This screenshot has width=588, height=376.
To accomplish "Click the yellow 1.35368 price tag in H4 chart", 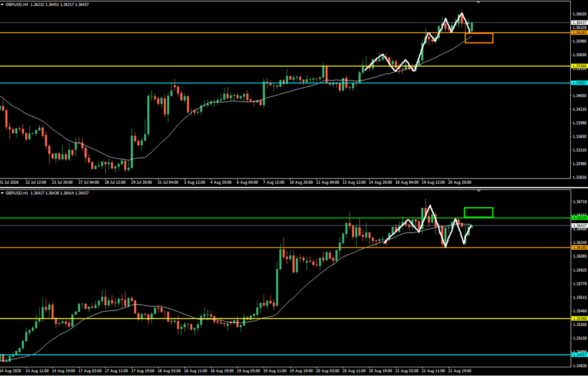I will [579, 66].
